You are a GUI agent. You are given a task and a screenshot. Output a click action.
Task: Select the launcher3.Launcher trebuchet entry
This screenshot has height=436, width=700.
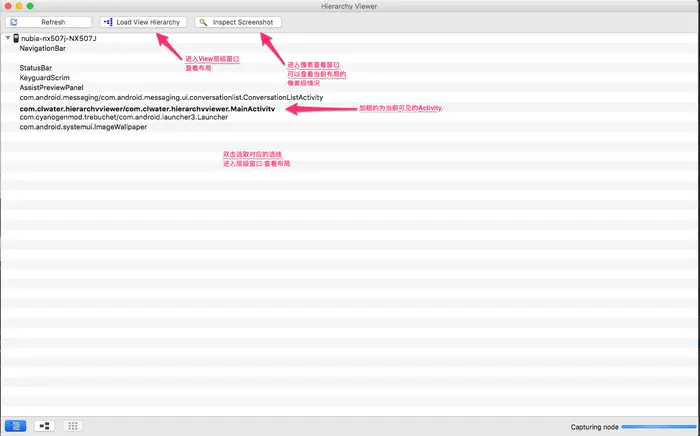pyautogui.click(x=124, y=117)
